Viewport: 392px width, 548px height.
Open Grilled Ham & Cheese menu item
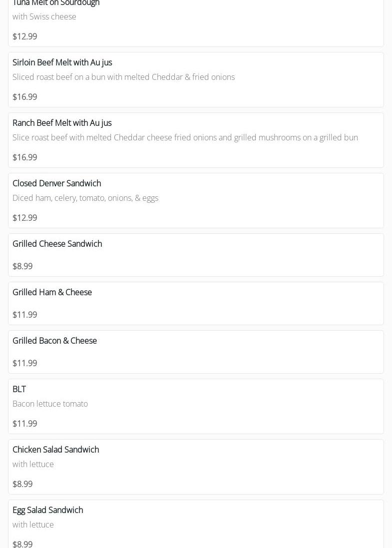tap(52, 292)
